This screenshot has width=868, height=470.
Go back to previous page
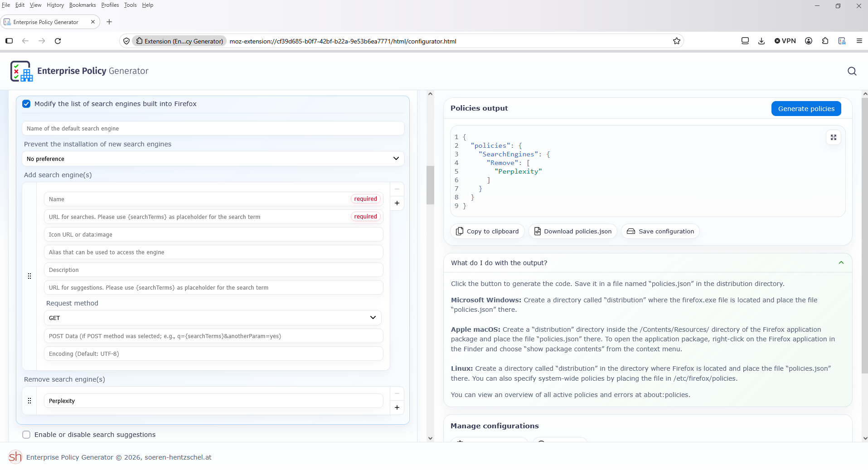pos(25,41)
